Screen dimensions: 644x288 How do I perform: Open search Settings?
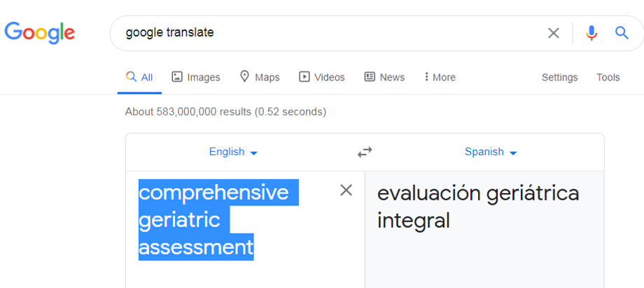(x=559, y=78)
